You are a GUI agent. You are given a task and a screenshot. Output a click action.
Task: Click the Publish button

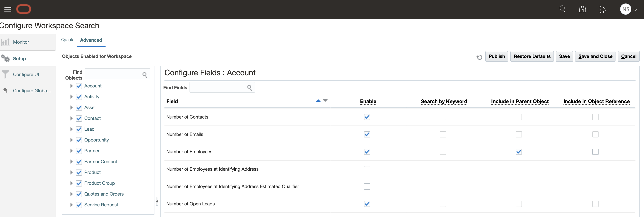pyautogui.click(x=496, y=56)
